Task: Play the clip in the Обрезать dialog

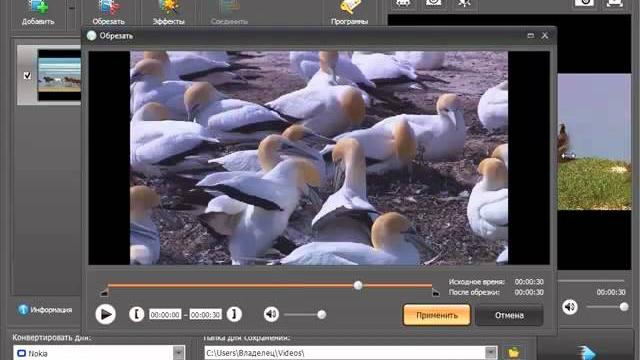Action: [x=105, y=314]
